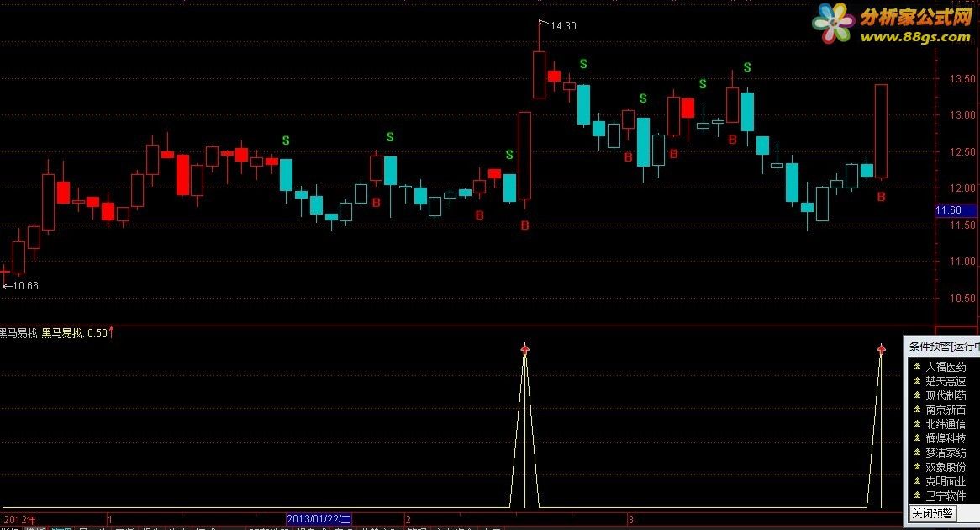The height and width of the screenshot is (530, 980).
Task: Click the candlestick peaking at 14.30
Action: [x=539, y=74]
